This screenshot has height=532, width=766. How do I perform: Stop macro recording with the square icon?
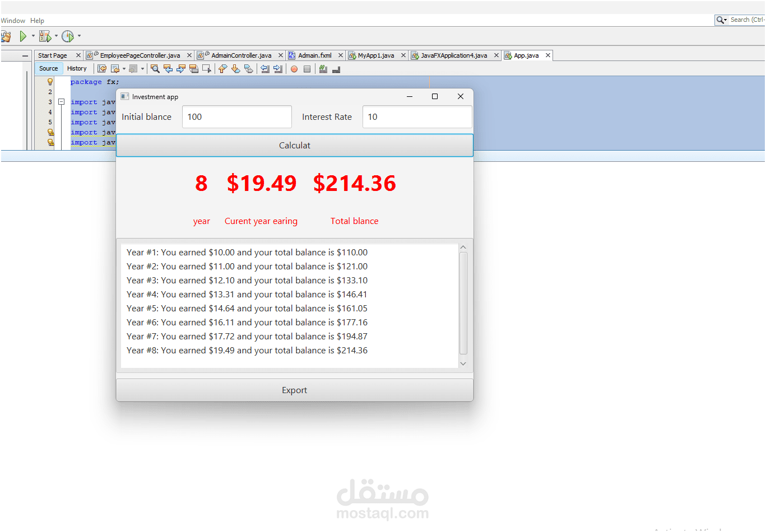pos(307,69)
